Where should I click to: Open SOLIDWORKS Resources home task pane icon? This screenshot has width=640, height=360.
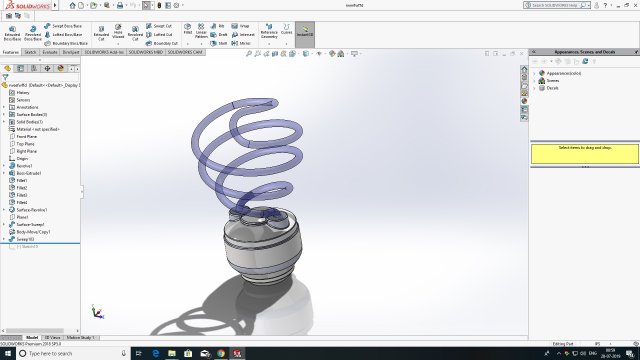(524, 69)
